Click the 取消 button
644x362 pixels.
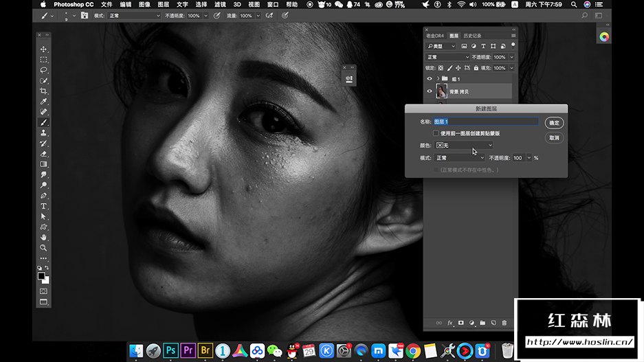click(554, 138)
